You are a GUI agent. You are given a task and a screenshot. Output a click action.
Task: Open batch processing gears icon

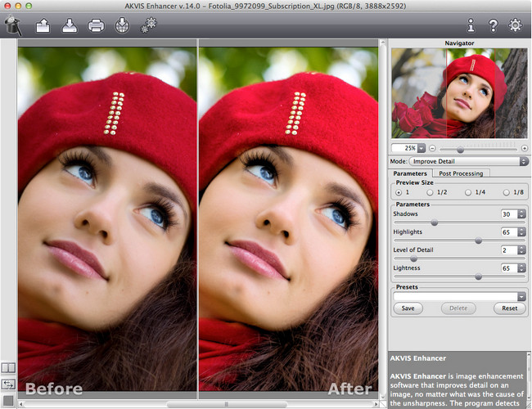point(148,26)
